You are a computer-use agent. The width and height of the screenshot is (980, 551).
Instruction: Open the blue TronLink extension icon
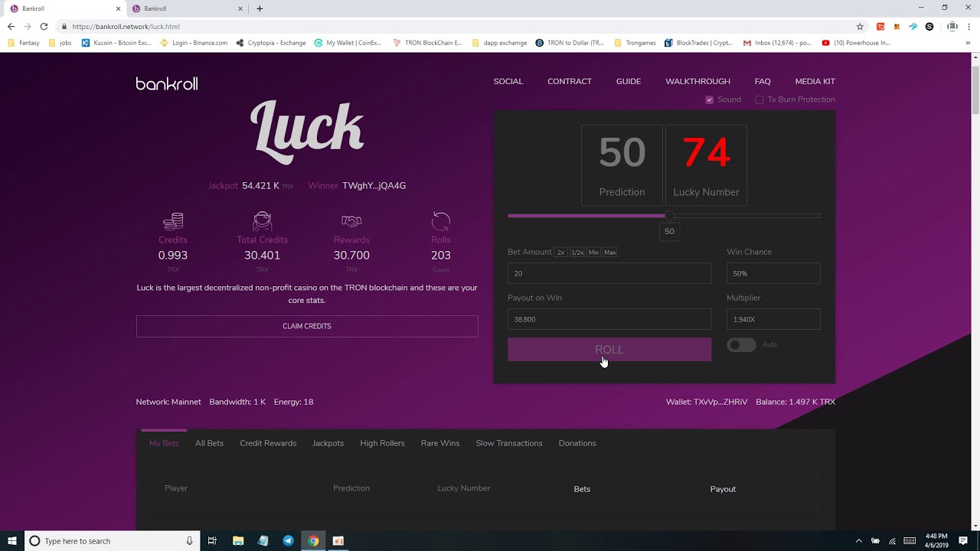(x=913, y=26)
